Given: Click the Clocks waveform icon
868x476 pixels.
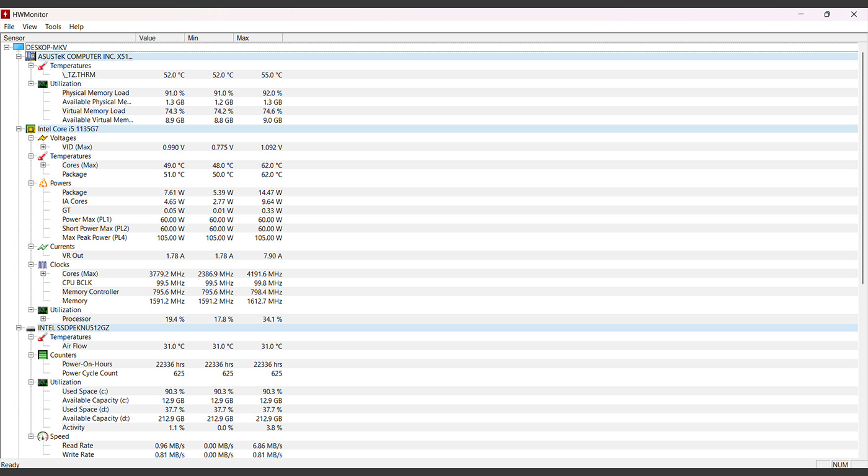Looking at the screenshot, I should point(43,265).
